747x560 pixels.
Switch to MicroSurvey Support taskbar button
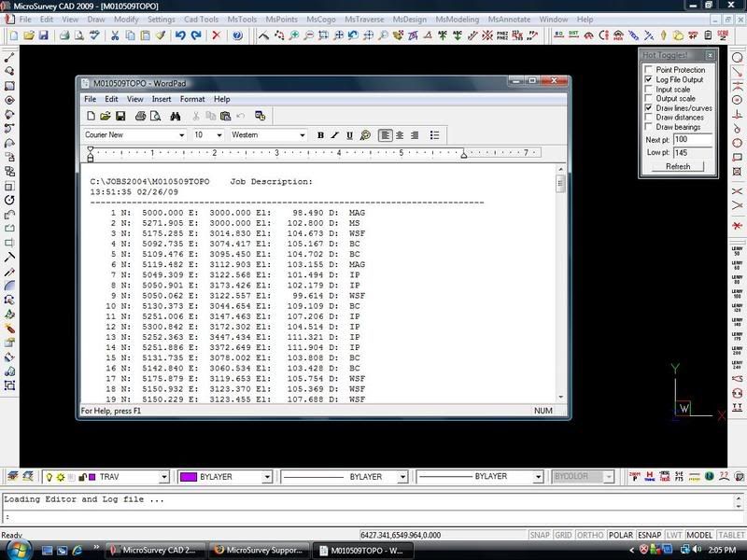260,550
